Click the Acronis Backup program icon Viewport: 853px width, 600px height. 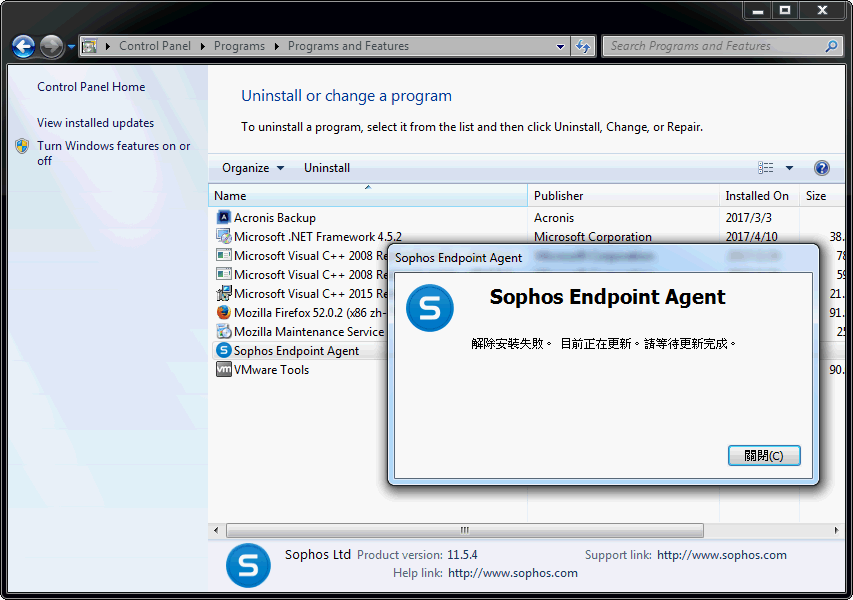click(x=224, y=218)
